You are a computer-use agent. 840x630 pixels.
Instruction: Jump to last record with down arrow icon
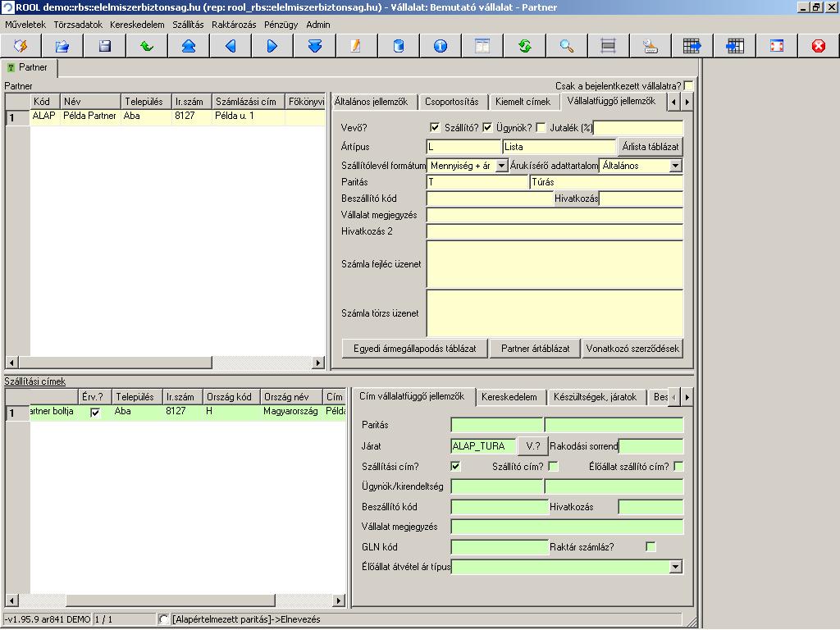(x=315, y=46)
